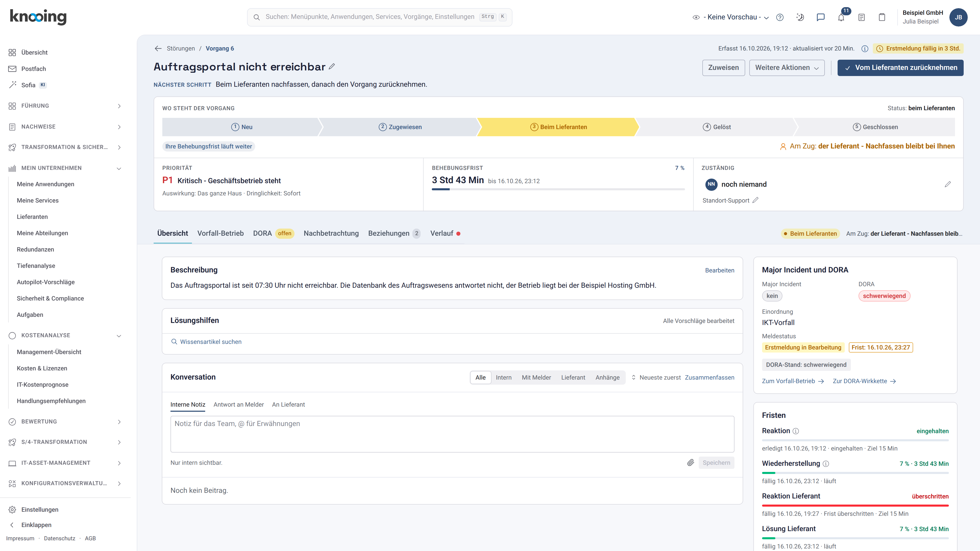The height and width of the screenshot is (551, 980).
Task: Open the document list icon in header
Action: (862, 17)
